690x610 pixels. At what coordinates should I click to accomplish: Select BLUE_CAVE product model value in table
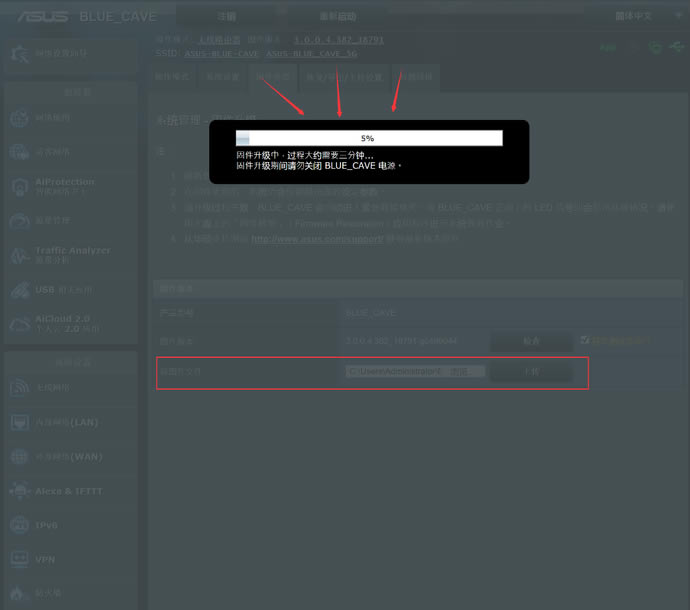tap(371, 313)
